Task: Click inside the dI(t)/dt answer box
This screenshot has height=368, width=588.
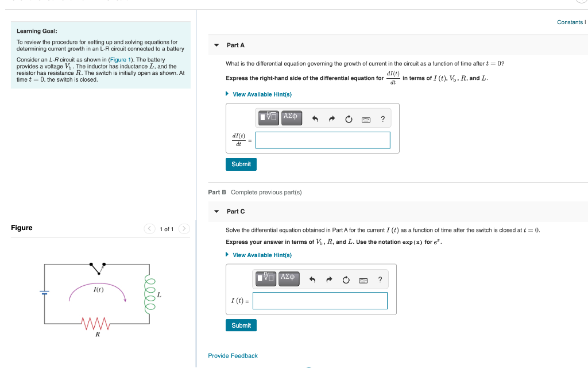Action: (x=323, y=140)
